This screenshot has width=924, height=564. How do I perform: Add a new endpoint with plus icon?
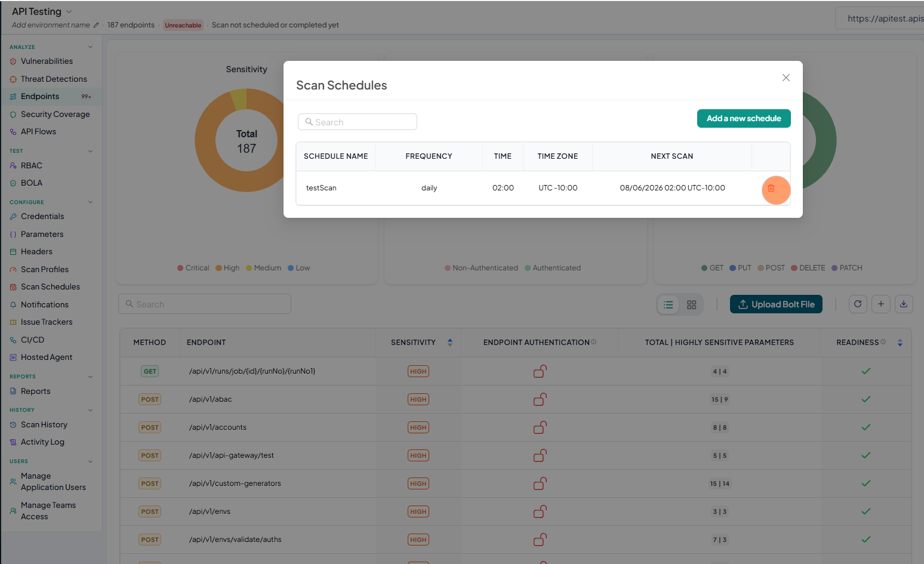tap(881, 304)
